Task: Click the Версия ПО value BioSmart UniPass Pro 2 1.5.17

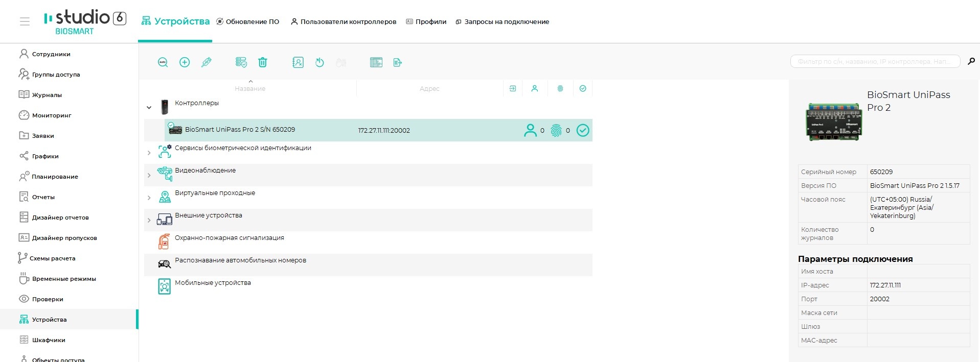Action: 915,185
